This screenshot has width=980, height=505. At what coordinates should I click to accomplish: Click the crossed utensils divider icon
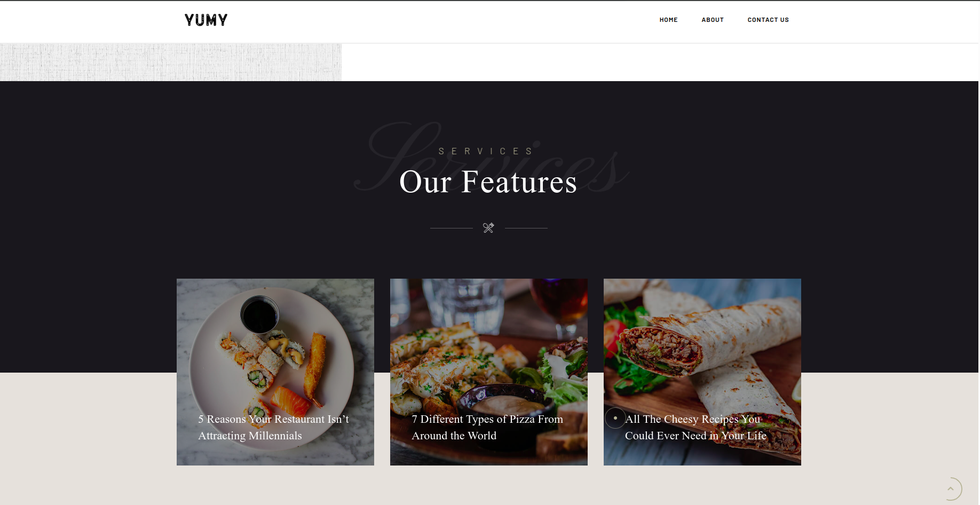tap(488, 228)
